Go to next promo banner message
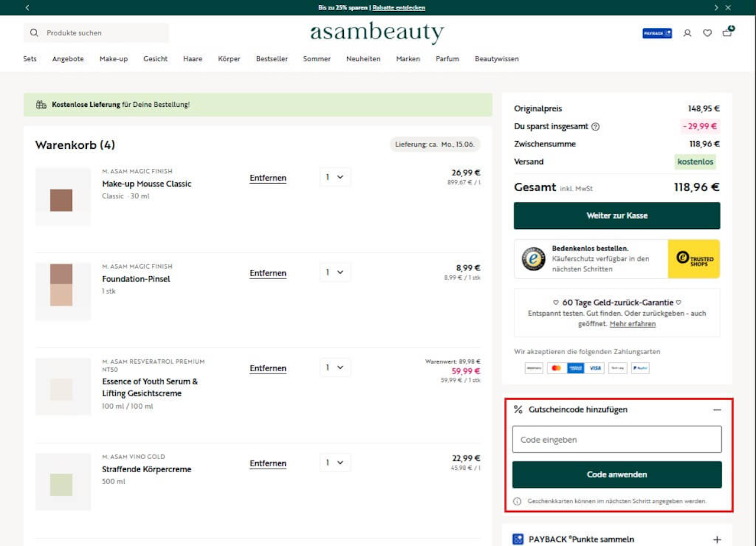Screen dimensions: 756x546 click(716, 8)
